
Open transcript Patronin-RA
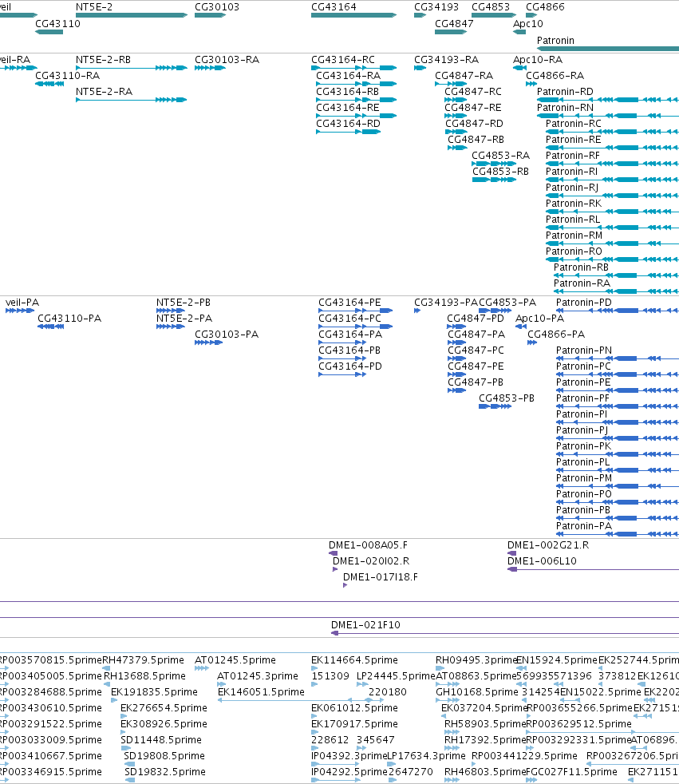(x=616, y=292)
